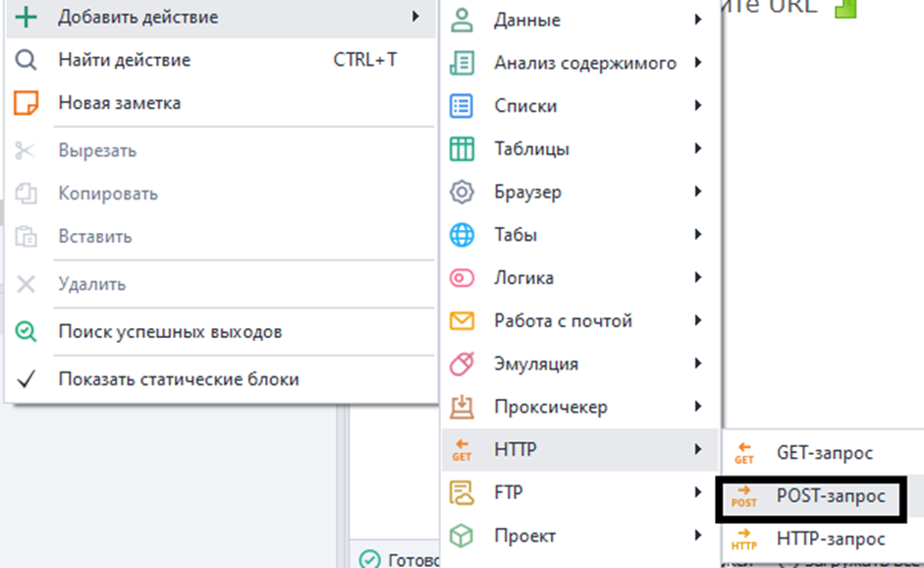
Task: Expand the Данные submenu arrow
Action: [697, 20]
